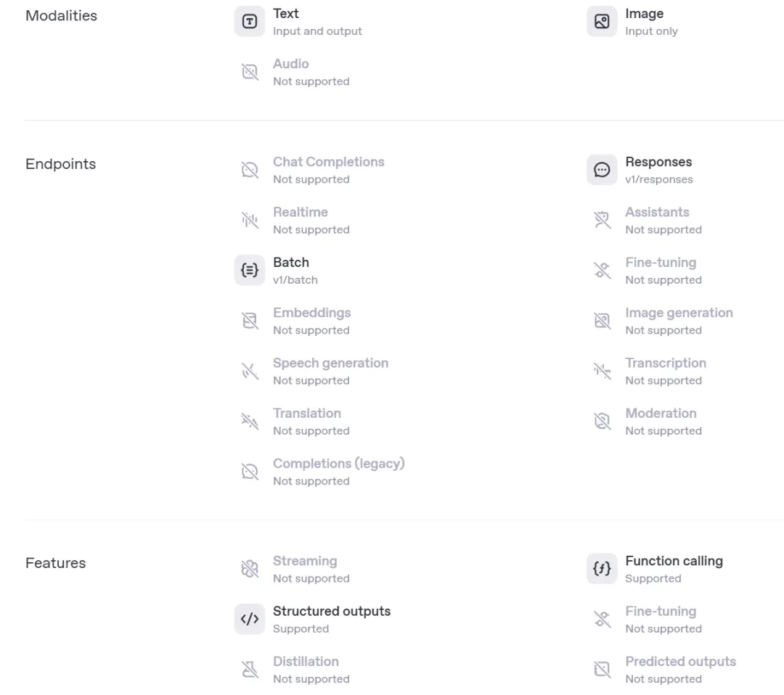Click the Text modality icon
The width and height of the screenshot is (784, 695).
click(x=250, y=22)
